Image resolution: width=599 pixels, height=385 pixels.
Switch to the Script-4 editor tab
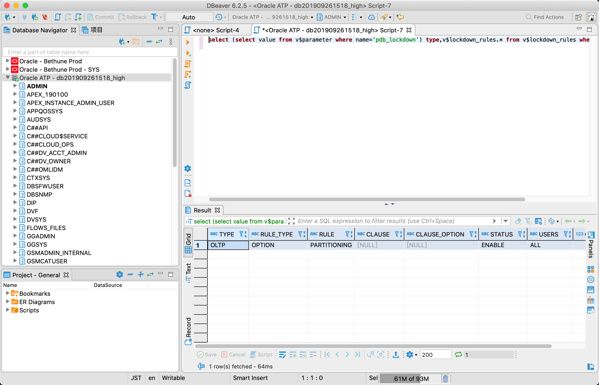pos(216,30)
